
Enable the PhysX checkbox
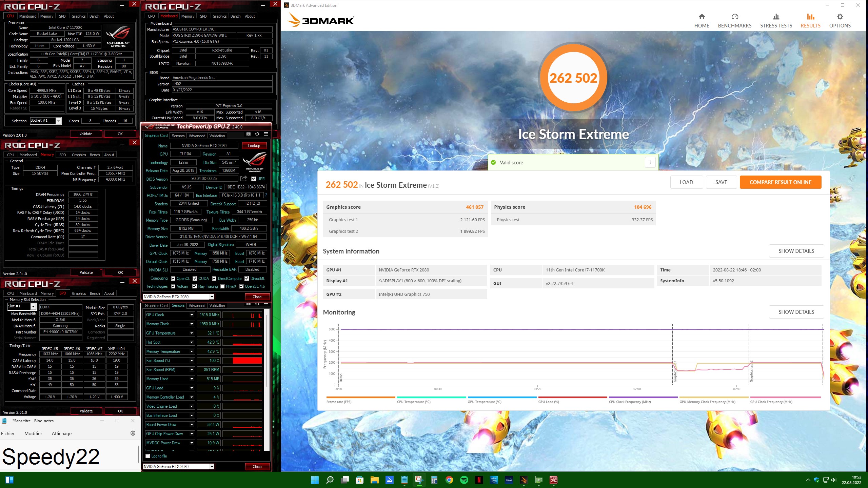[x=222, y=286]
